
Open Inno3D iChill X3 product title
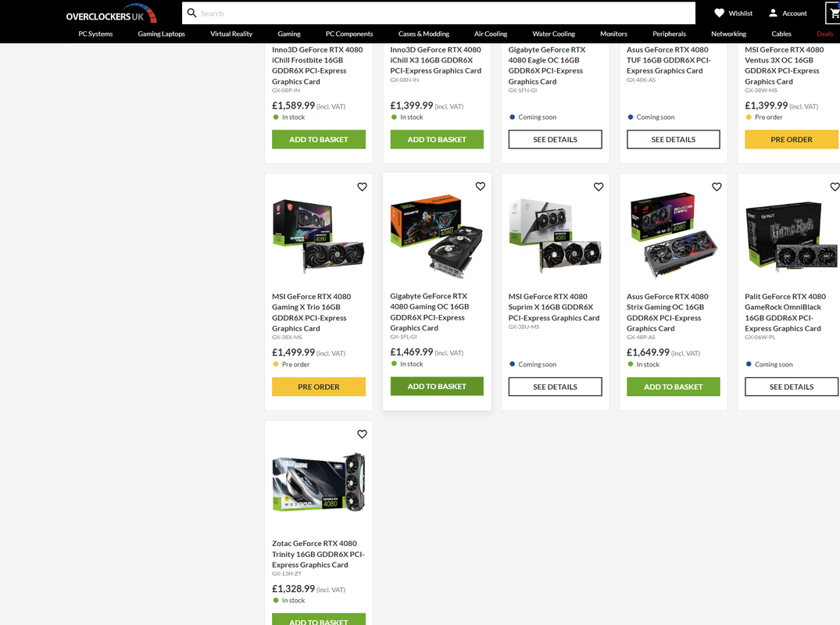click(436, 60)
